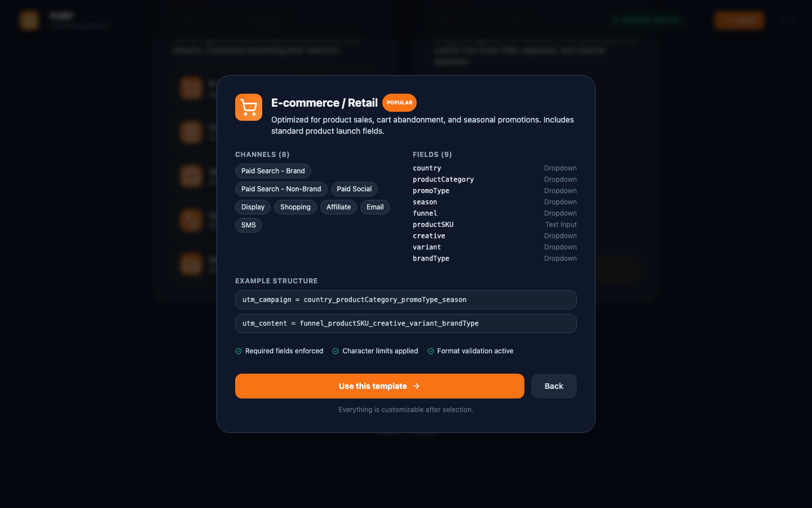
Task: Click the Format validation active check icon
Action: pyautogui.click(x=431, y=351)
